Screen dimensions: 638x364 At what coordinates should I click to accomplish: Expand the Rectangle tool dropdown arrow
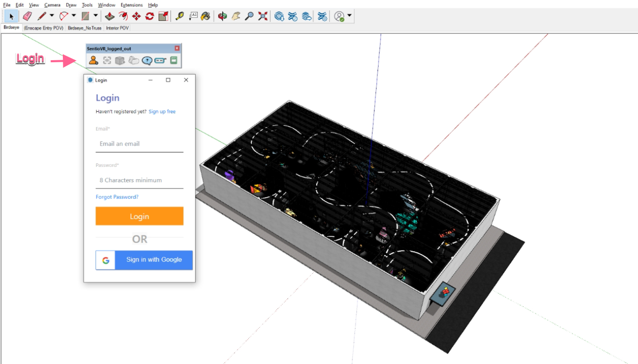point(96,16)
